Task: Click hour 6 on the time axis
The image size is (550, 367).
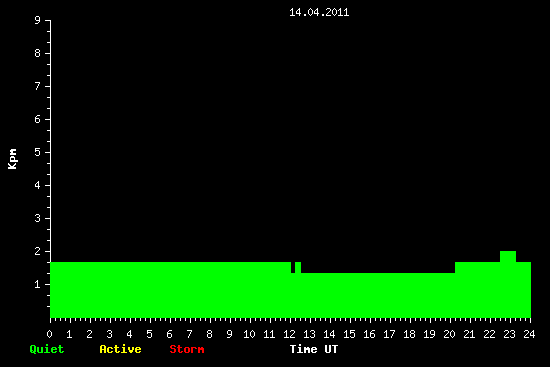Action: pyautogui.click(x=169, y=334)
